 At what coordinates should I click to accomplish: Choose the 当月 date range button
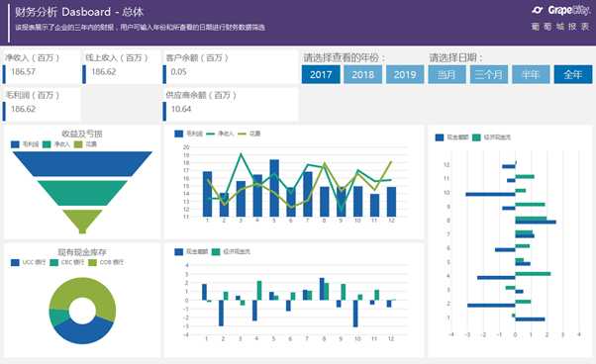coord(447,74)
